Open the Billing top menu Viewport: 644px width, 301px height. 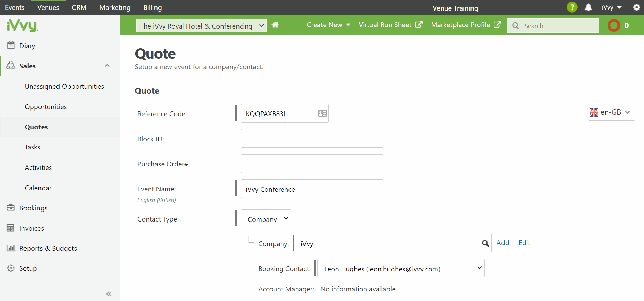pyautogui.click(x=152, y=7)
